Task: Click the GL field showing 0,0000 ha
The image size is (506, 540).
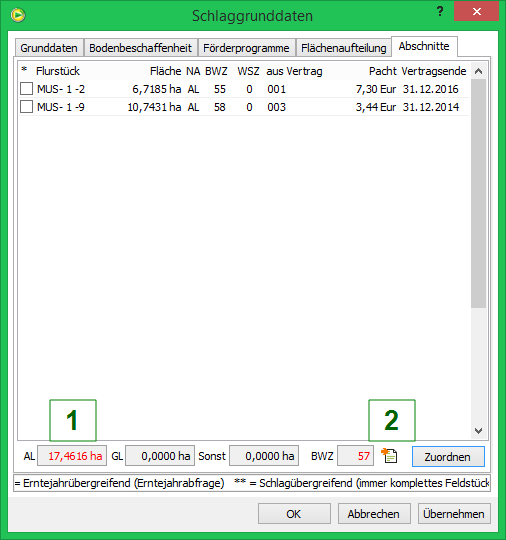Action: click(x=160, y=456)
